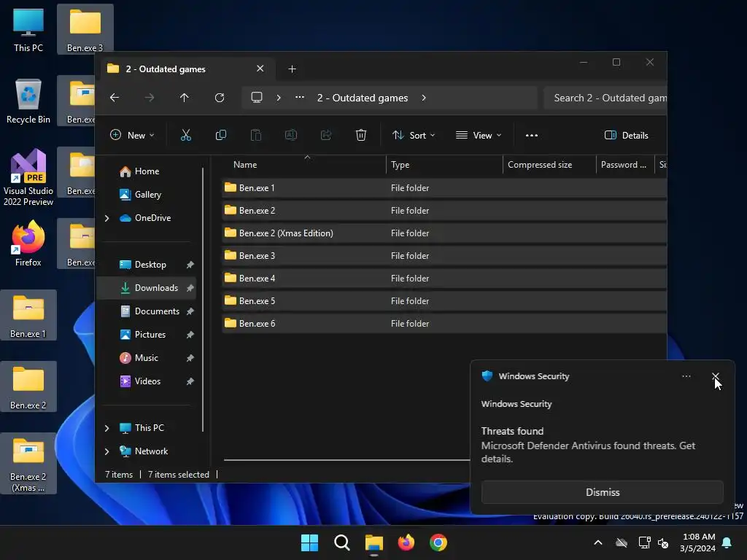
Task: Click 2 - Outdated games in the address bar
Action: (363, 98)
